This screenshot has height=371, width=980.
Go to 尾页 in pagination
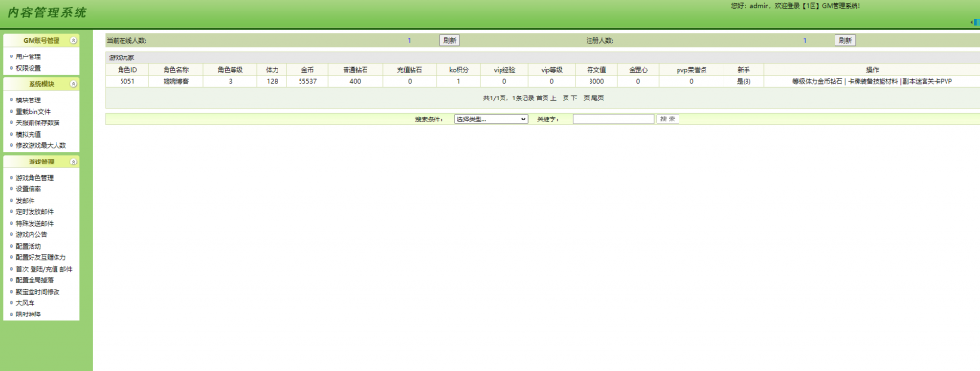[597, 98]
